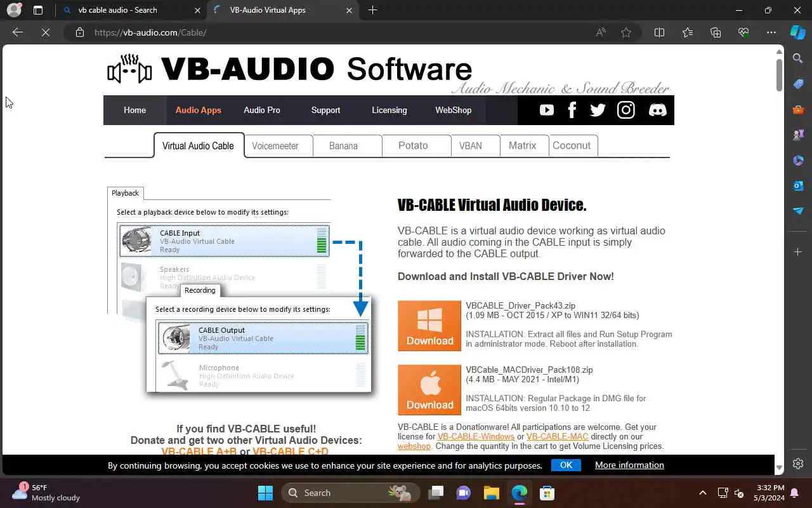Open the Outlook icon in the sidebar
Image resolution: width=812 pixels, height=508 pixels.
[x=798, y=185]
